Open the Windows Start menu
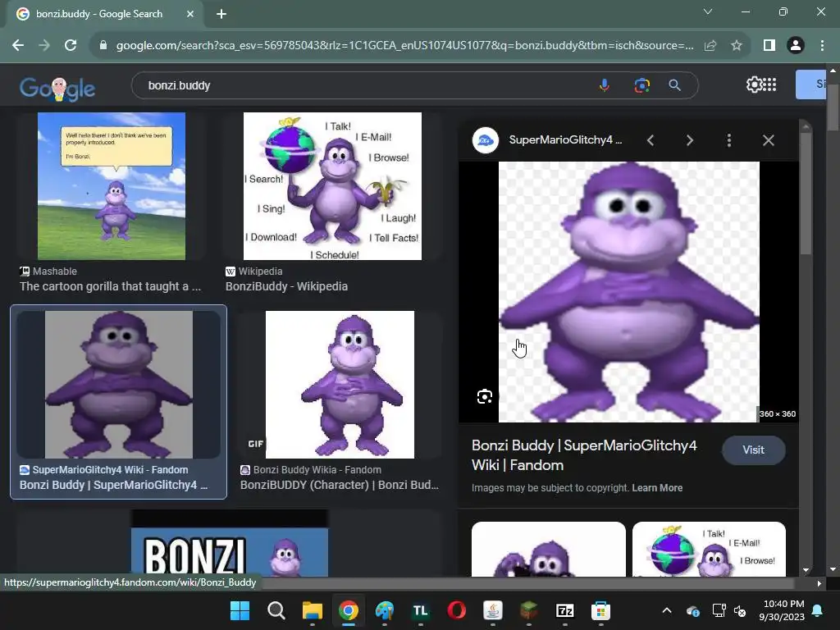This screenshot has height=630, width=840. coord(240,610)
